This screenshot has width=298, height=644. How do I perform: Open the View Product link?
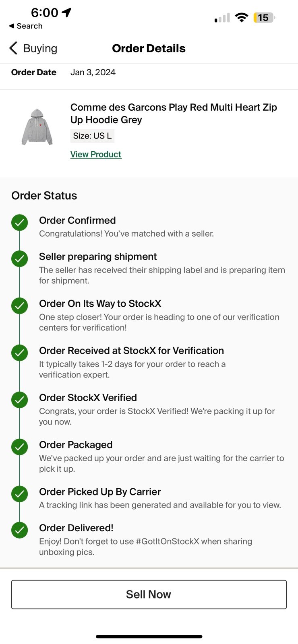pyautogui.click(x=96, y=155)
